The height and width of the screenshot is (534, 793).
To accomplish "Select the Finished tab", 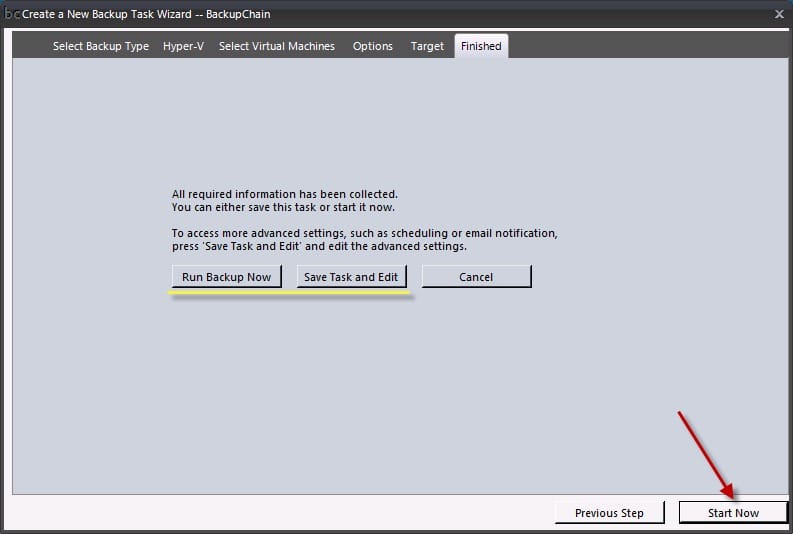I will [x=481, y=46].
